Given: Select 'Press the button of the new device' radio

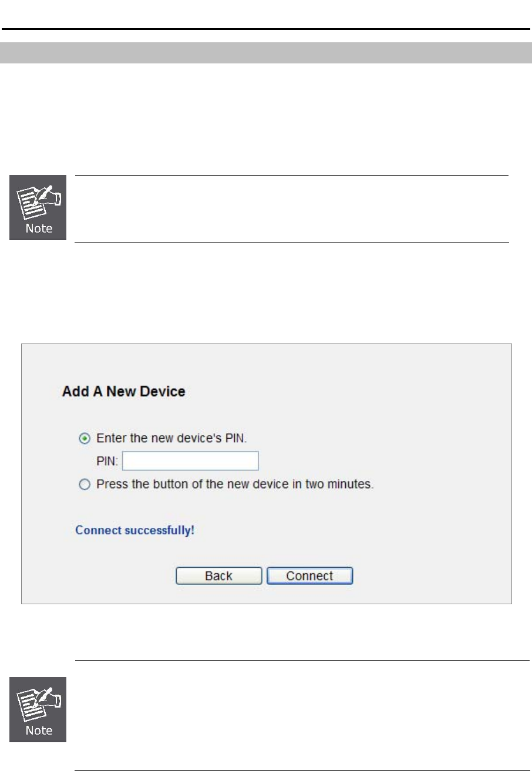Looking at the screenshot, I should pyautogui.click(x=85, y=485).
